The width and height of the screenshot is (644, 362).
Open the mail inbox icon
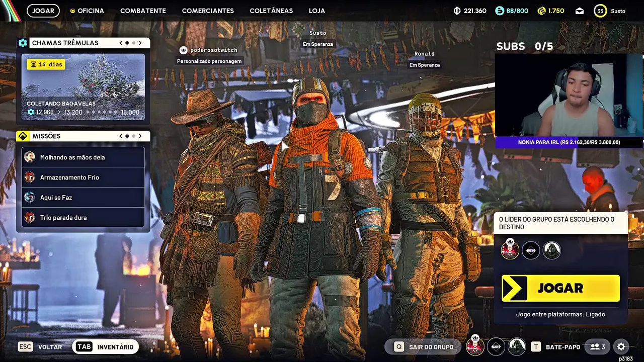(580, 11)
